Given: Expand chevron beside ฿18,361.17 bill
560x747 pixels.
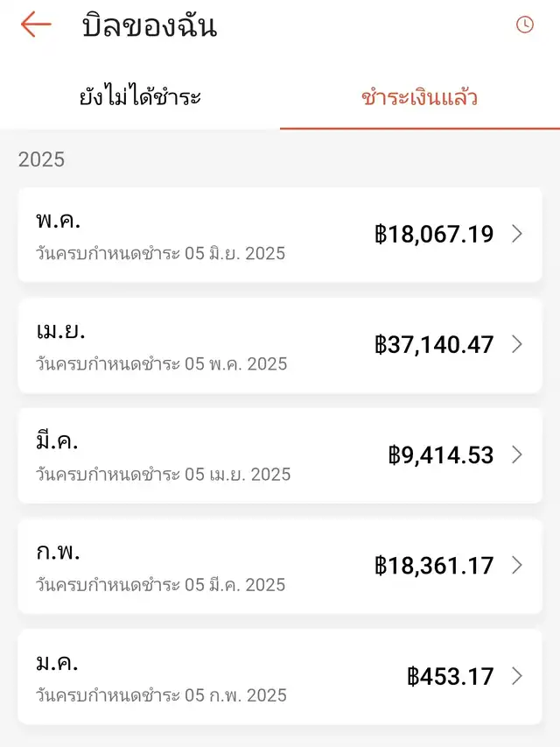Looking at the screenshot, I should tap(517, 566).
